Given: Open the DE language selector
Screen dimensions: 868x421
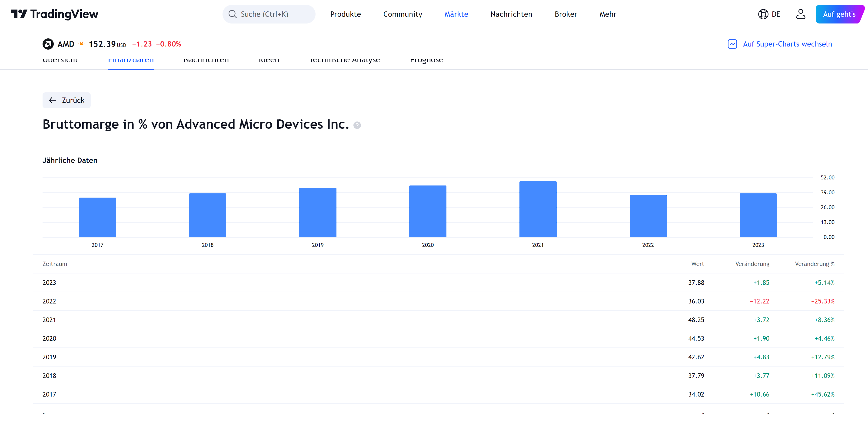Looking at the screenshot, I should (776, 14).
